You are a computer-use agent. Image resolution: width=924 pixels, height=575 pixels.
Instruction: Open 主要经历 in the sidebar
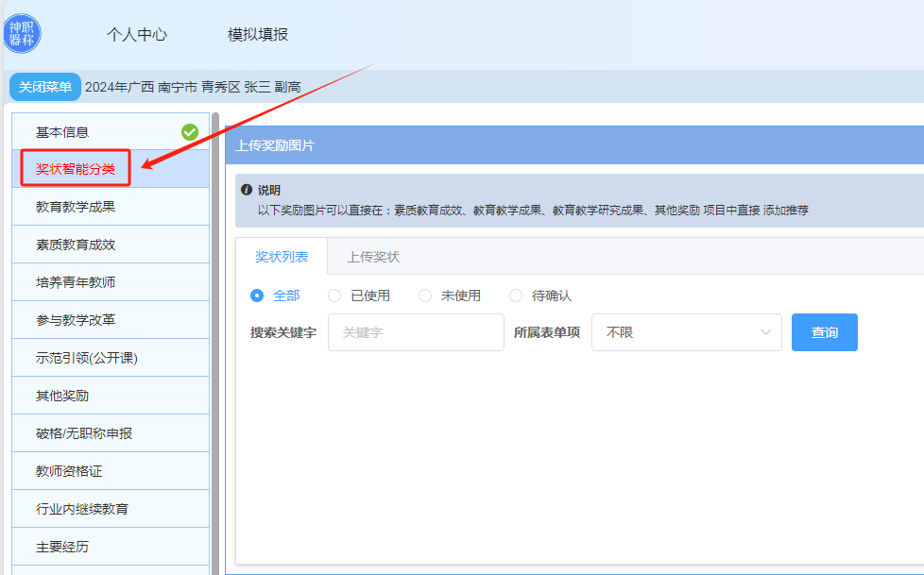(111, 546)
